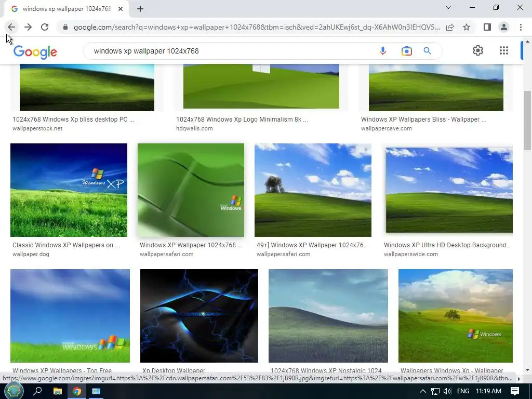Screen dimensions: 532x399
Task: Go forward with the arrow button
Action: point(28,27)
